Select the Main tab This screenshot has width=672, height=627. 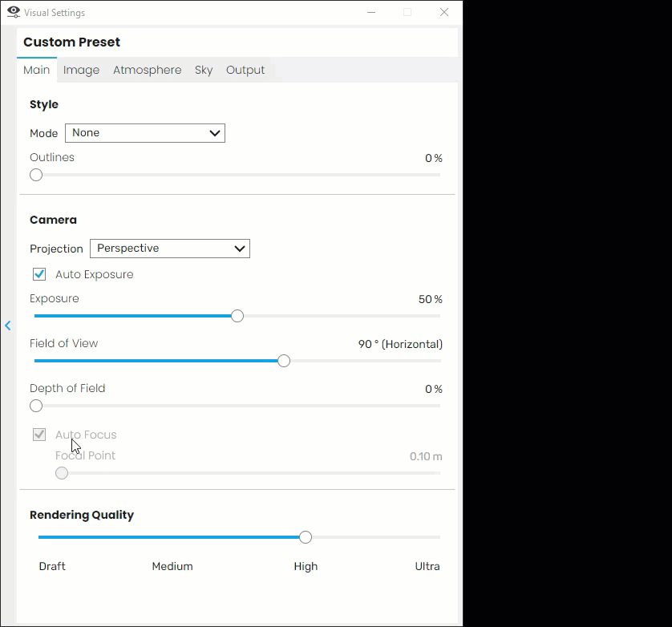point(36,70)
